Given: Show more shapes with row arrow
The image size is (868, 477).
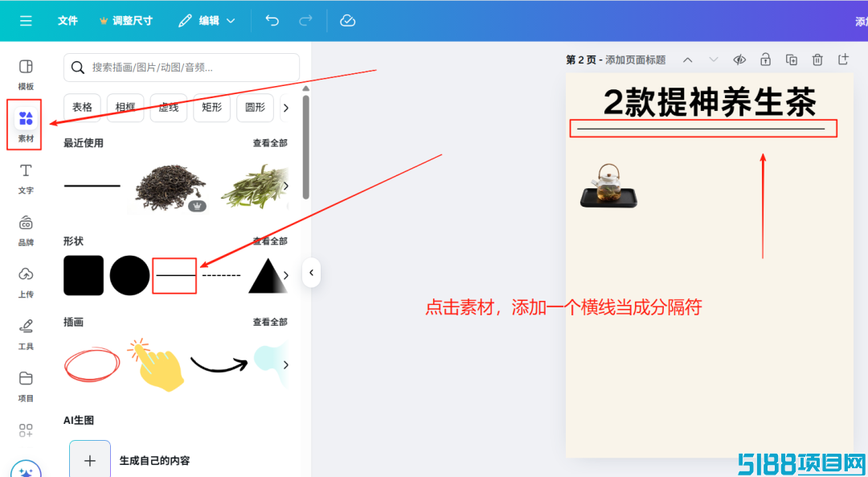Looking at the screenshot, I should [285, 275].
